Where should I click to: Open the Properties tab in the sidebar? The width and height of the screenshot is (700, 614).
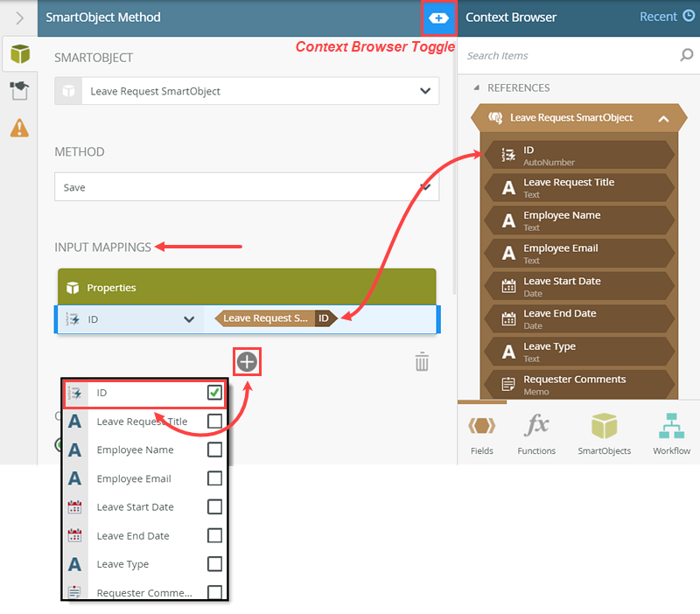click(19, 91)
